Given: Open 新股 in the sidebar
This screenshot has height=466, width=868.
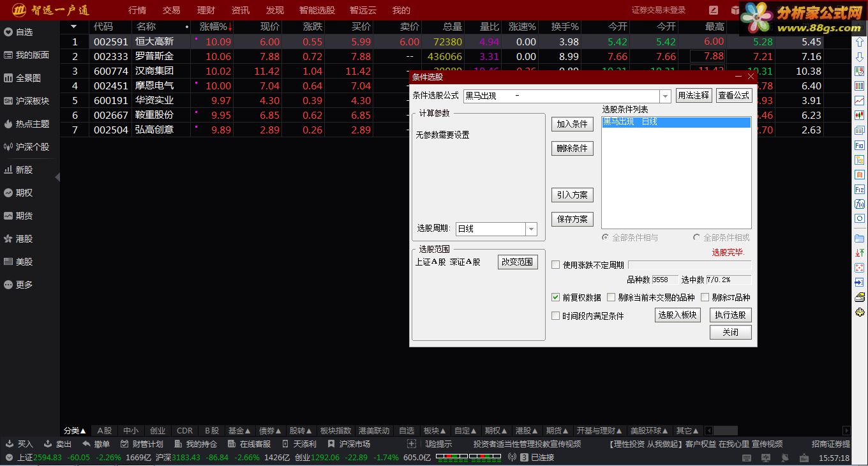Looking at the screenshot, I should point(19,170).
